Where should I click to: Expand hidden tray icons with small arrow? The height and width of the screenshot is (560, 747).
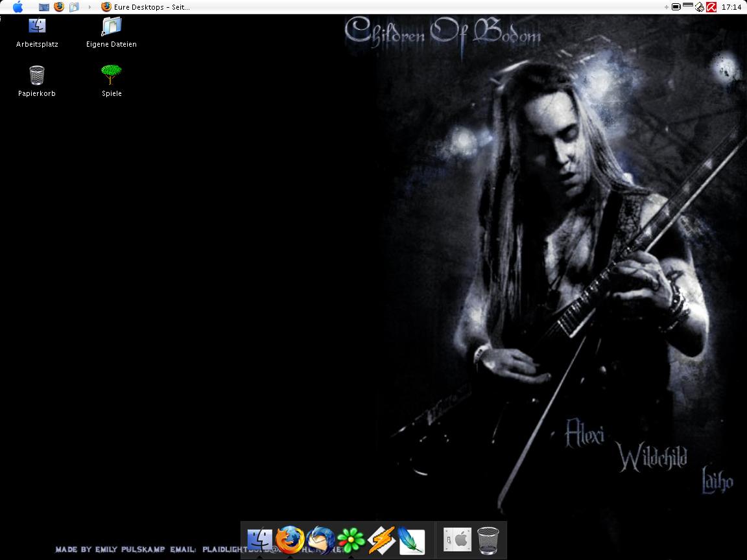(x=667, y=7)
